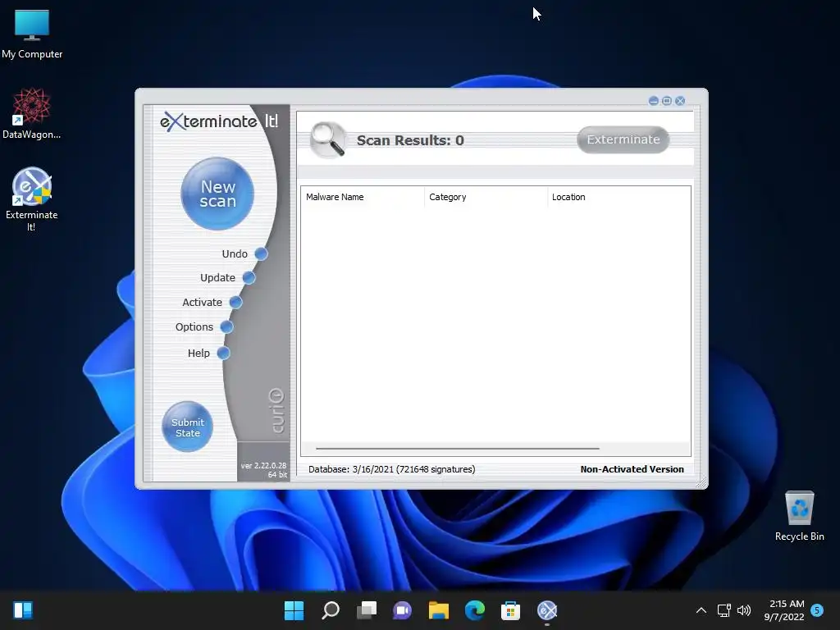Click the Exterminate It! taskbar icon
The width and height of the screenshot is (840, 630).
[x=547, y=610]
